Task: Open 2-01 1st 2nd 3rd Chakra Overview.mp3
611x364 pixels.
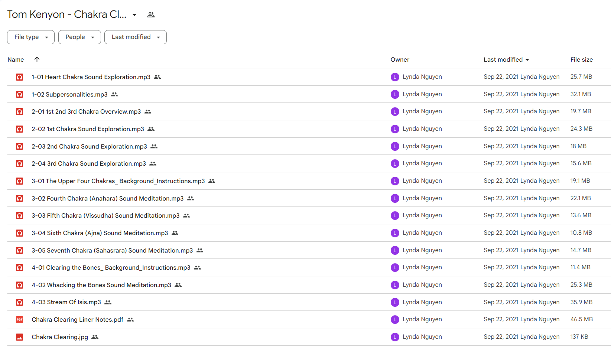Action: coord(86,111)
